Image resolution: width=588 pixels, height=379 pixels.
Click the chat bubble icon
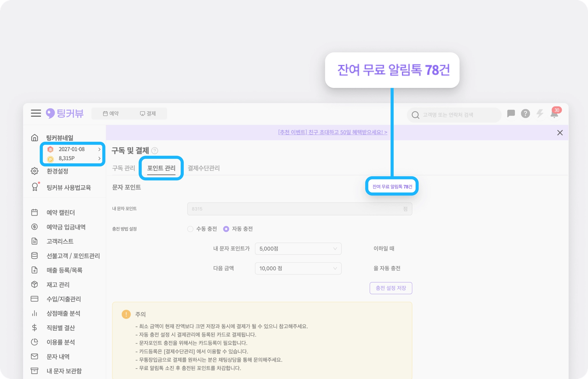tap(511, 114)
